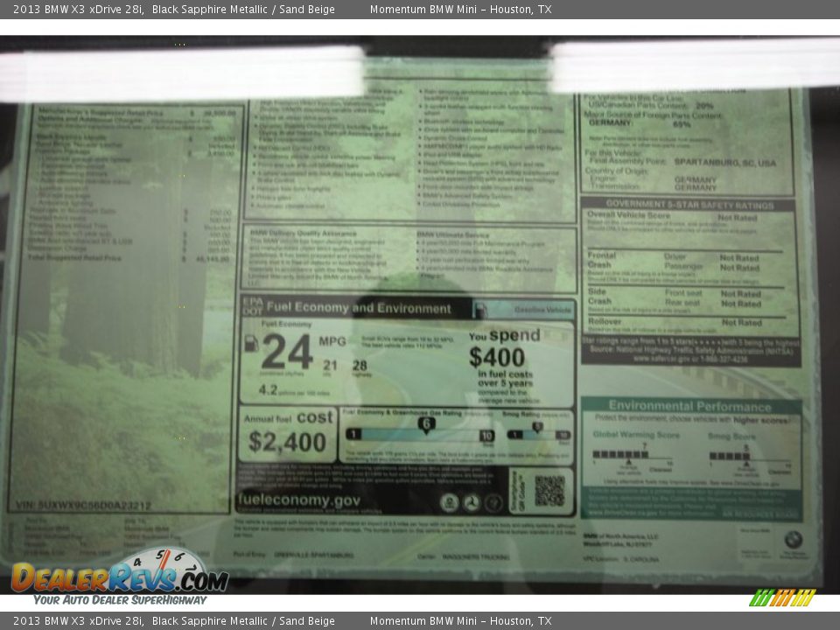Screen dimensions: 840x630
Task: Select the BMW roundel logo at bottom right
Action: [x=794, y=540]
